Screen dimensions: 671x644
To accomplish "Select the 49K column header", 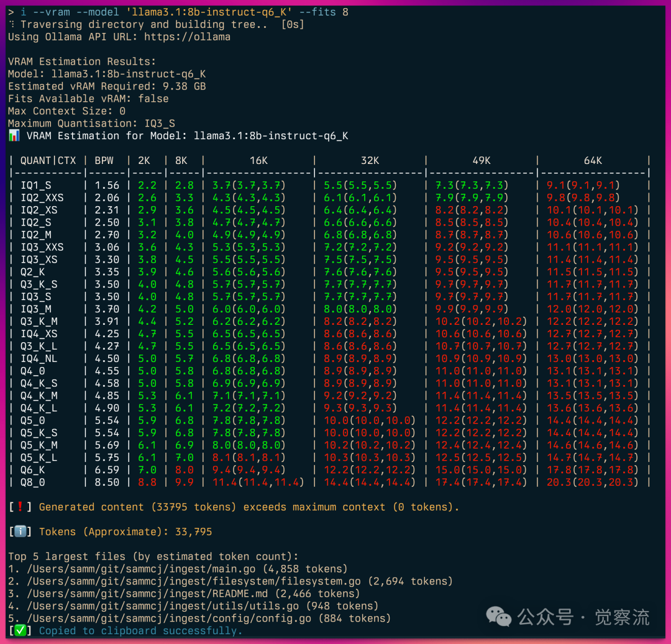I will (482, 161).
